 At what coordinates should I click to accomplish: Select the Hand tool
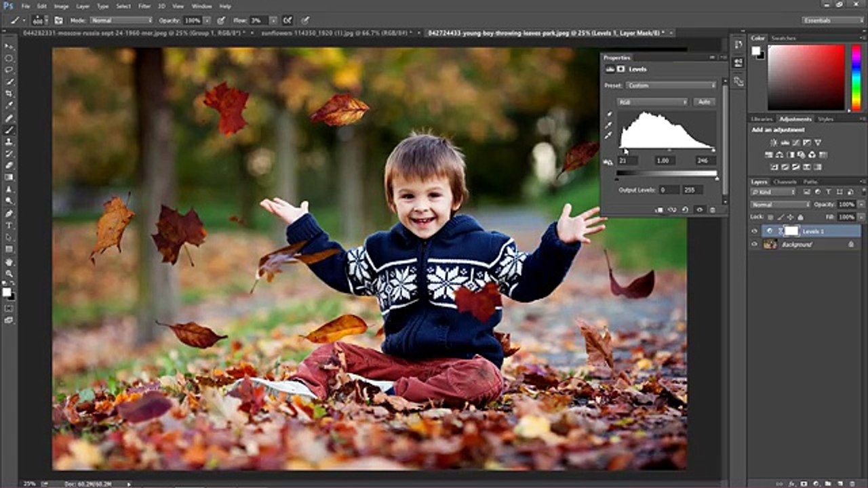point(9,262)
